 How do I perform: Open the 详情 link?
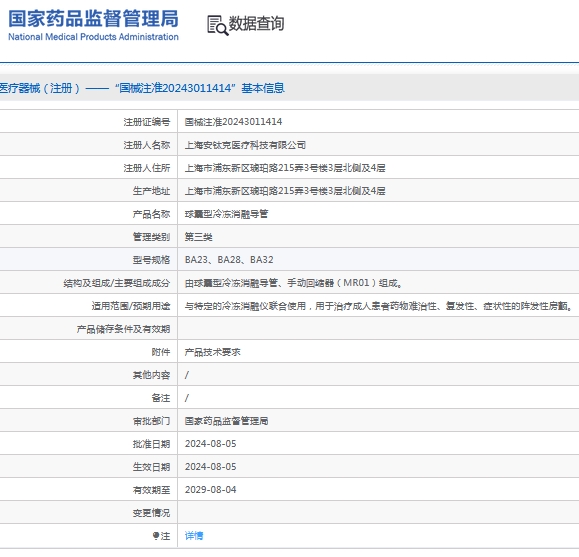[x=194, y=536]
